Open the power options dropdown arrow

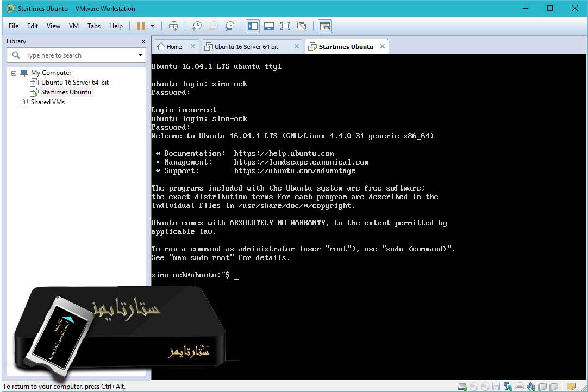[x=152, y=26]
